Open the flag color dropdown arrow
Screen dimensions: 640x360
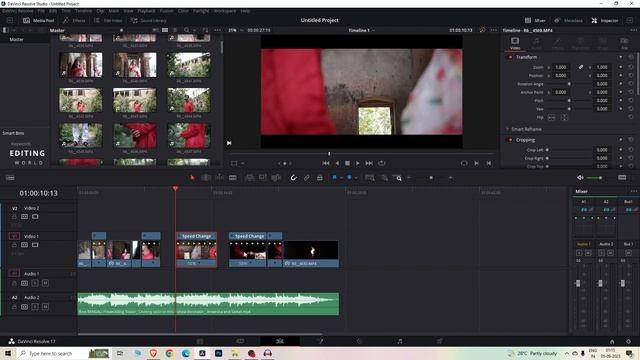coord(341,178)
